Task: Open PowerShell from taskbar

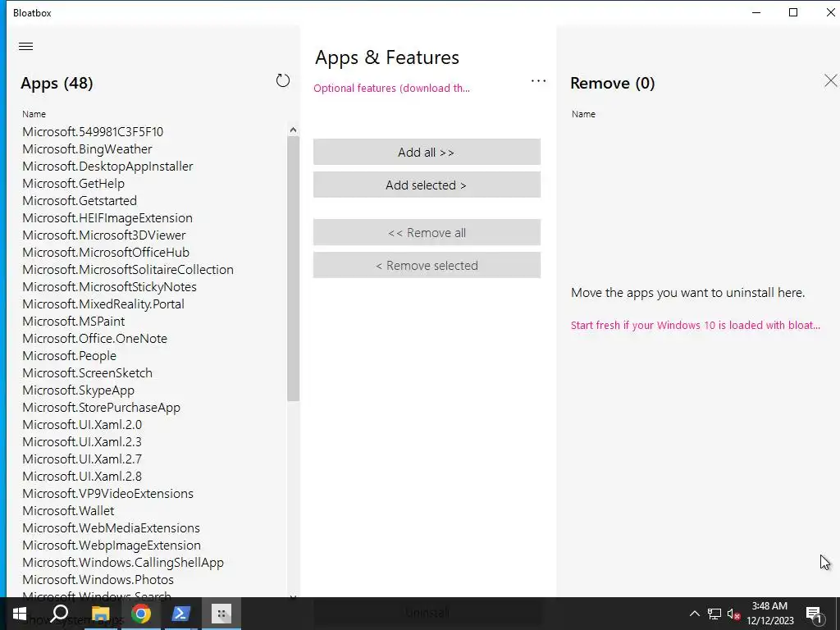Action: (180, 614)
